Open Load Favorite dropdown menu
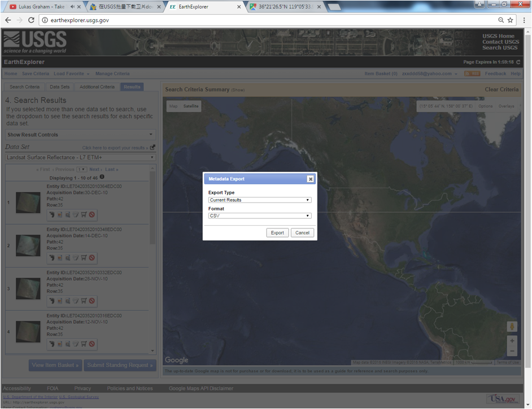This screenshot has width=532, height=409. (x=71, y=73)
